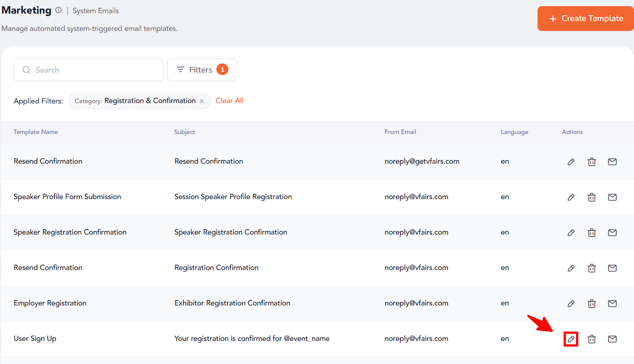Edit the first Resend Confirmation template (getvfairs)

pos(571,162)
